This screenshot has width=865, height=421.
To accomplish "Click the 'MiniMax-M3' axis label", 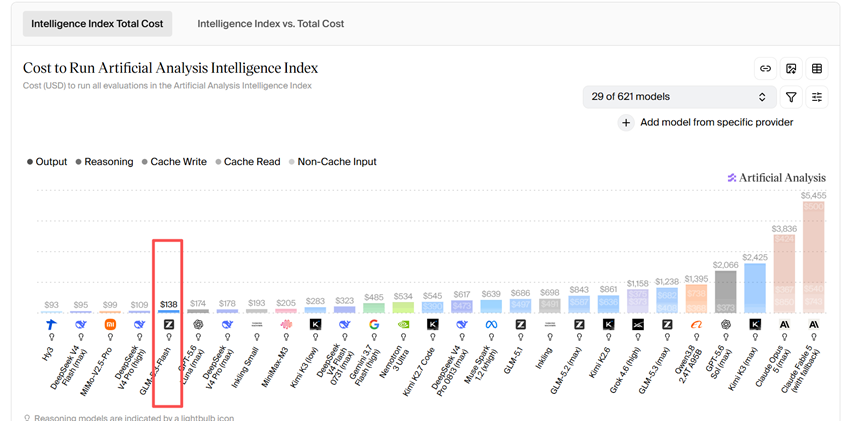I will pyautogui.click(x=275, y=366).
